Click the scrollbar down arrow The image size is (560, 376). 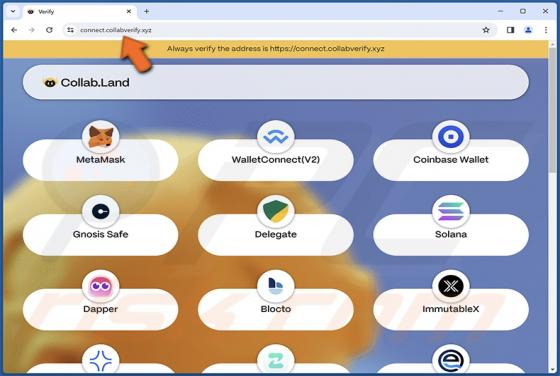[552, 369]
